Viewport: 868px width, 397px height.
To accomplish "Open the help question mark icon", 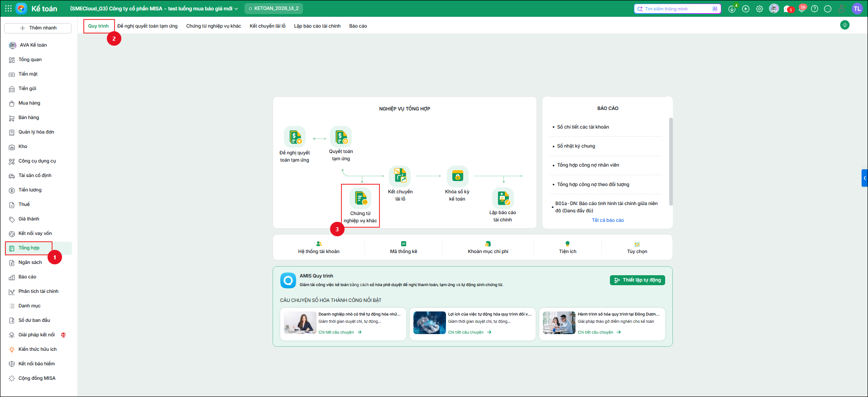I will tap(815, 9).
